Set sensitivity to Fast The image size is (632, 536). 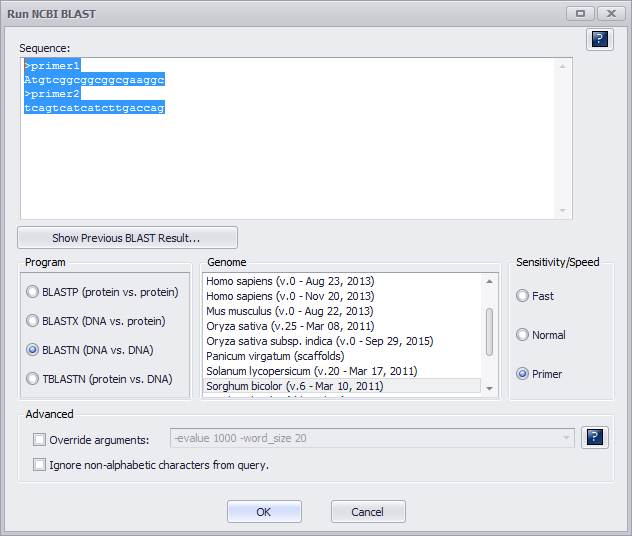pos(522,296)
